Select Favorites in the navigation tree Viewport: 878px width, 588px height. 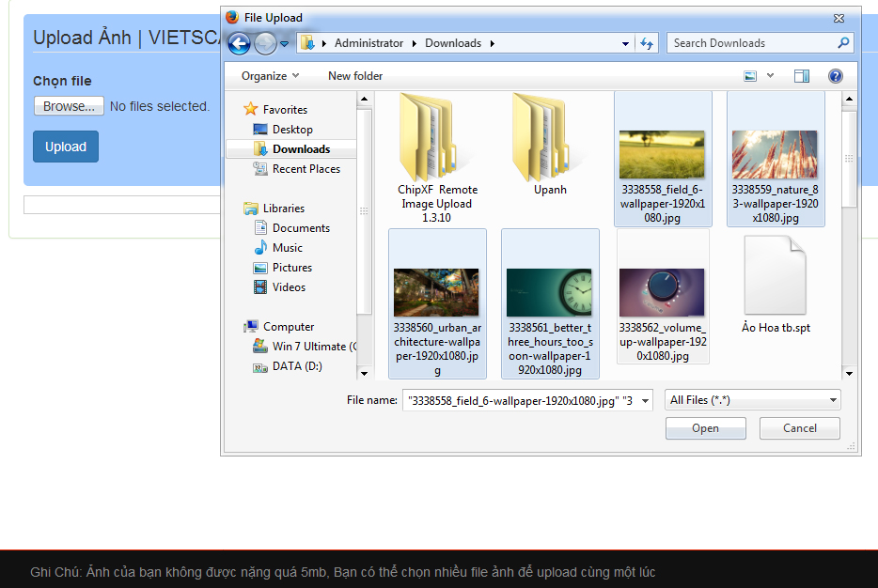[x=285, y=110]
